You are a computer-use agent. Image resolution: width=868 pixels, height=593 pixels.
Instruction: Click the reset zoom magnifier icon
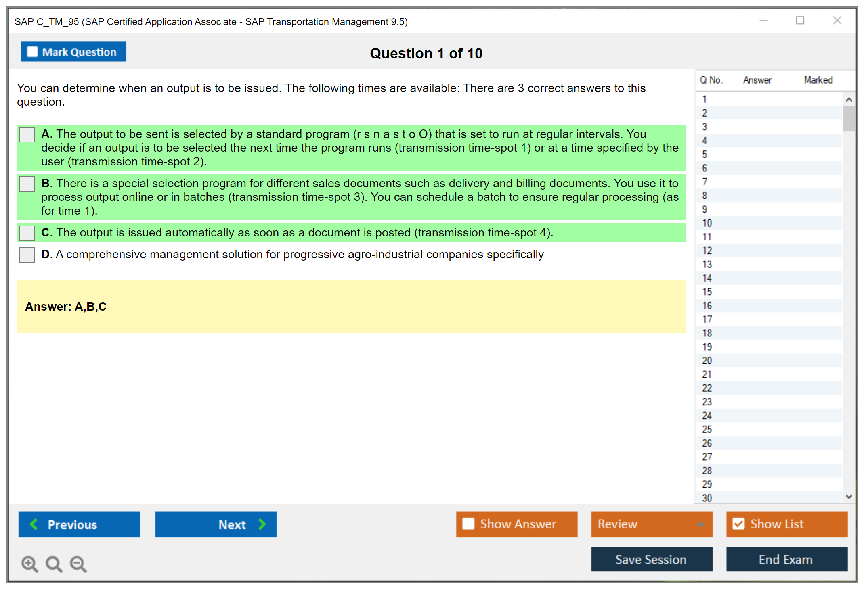(54, 564)
